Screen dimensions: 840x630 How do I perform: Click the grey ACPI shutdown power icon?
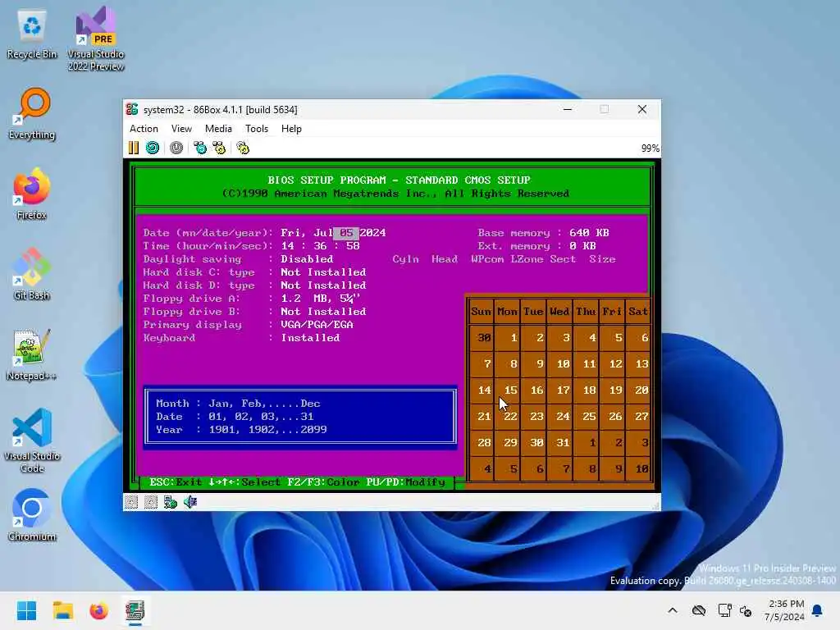(x=176, y=148)
